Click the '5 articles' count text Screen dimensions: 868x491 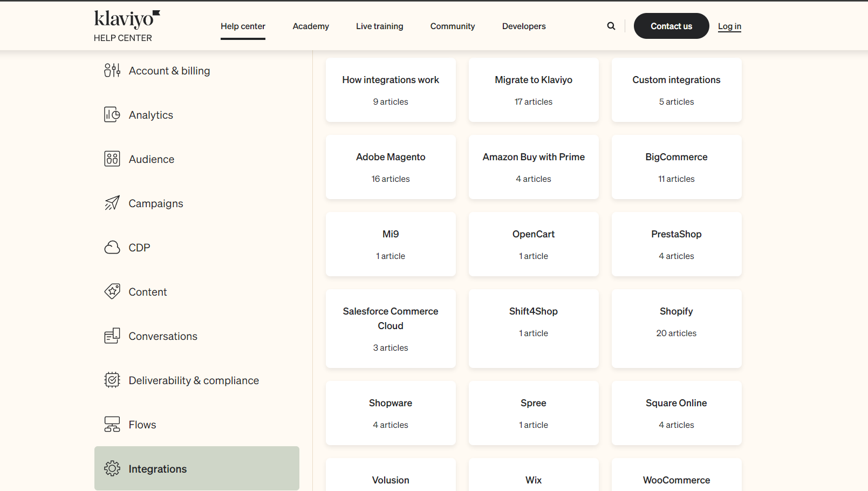[x=676, y=102]
